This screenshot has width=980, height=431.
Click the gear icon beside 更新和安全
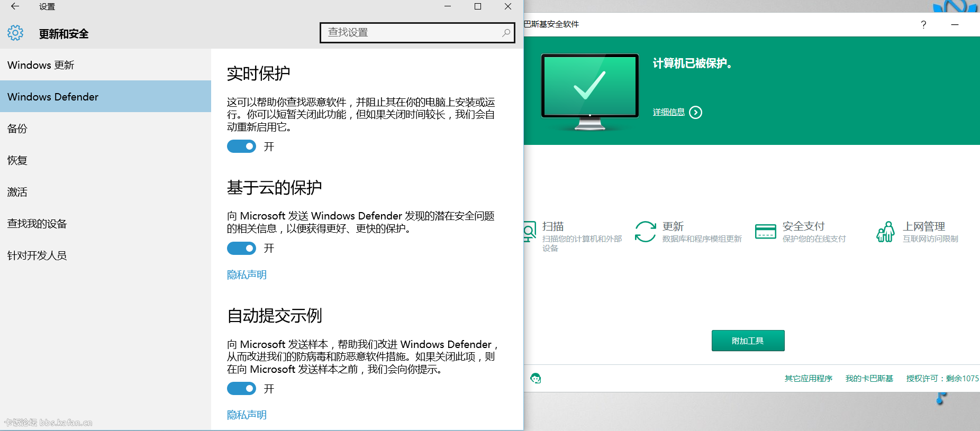(15, 33)
